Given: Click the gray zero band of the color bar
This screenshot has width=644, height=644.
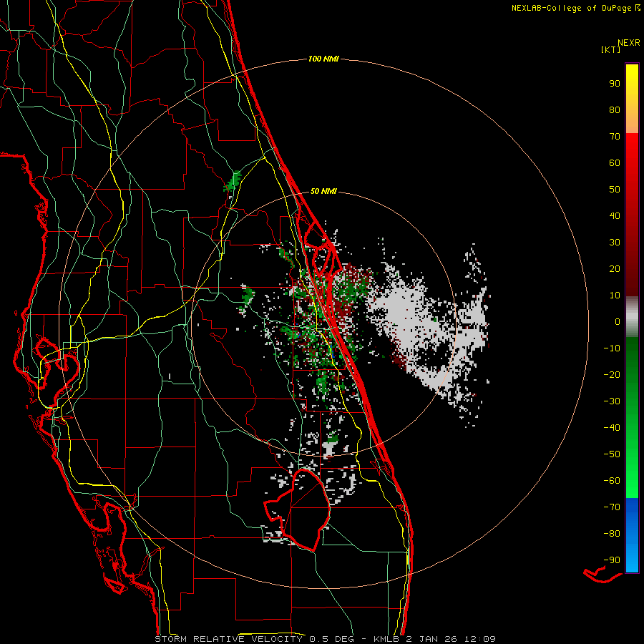Looking at the screenshot, I should coord(632,317).
